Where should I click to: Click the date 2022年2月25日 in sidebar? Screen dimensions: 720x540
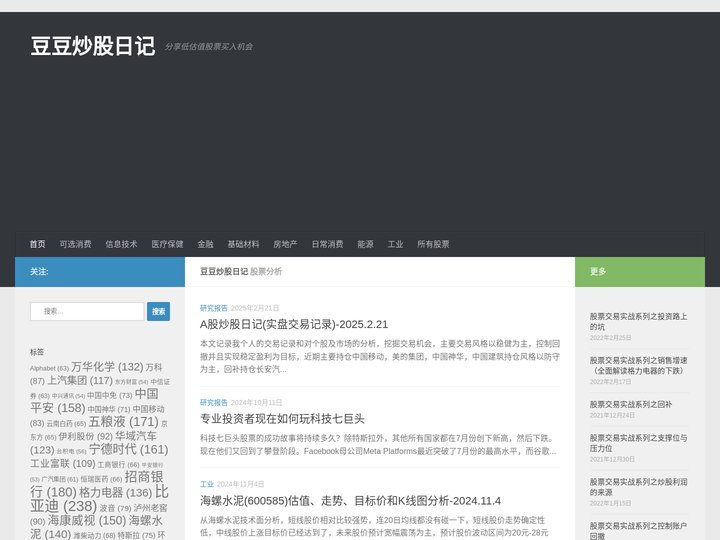coord(610,338)
